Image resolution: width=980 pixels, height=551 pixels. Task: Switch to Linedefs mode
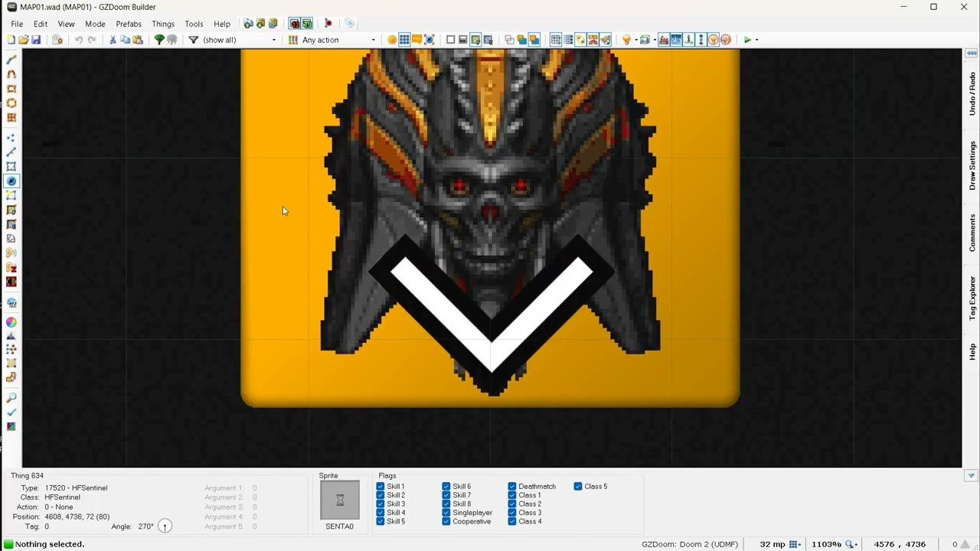click(x=11, y=152)
